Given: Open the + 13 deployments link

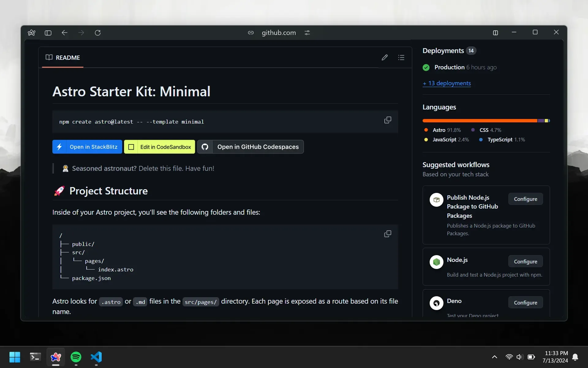Looking at the screenshot, I should click(447, 83).
